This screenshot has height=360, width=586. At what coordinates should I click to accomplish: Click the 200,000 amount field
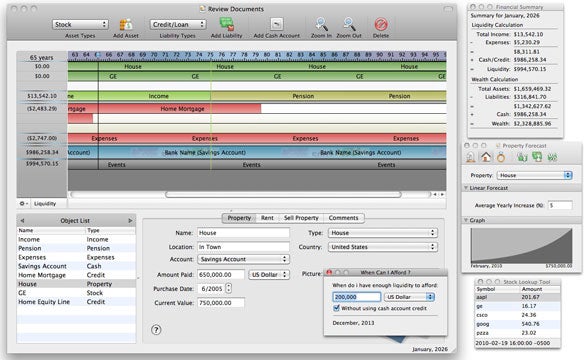(357, 297)
